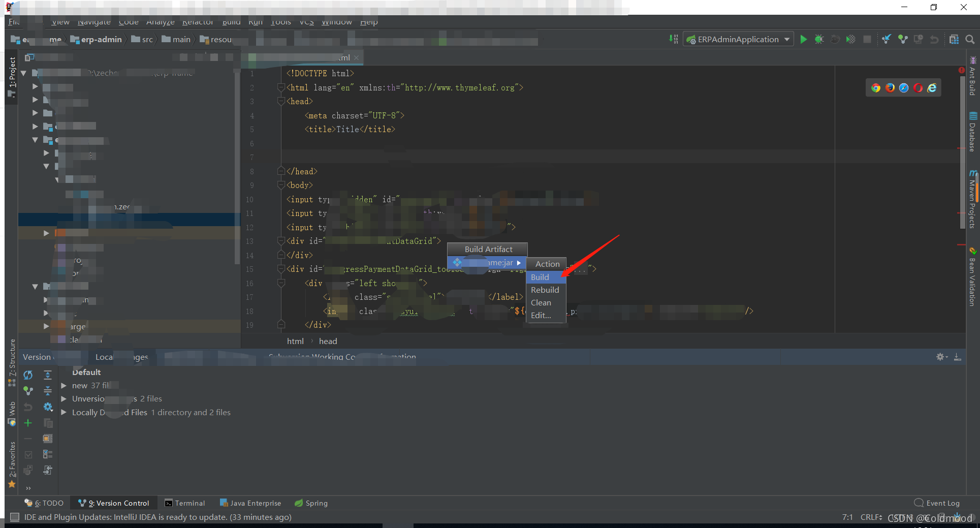980x528 pixels.
Task: Click Group by Directory icon in Version Control
Action: [48, 439]
